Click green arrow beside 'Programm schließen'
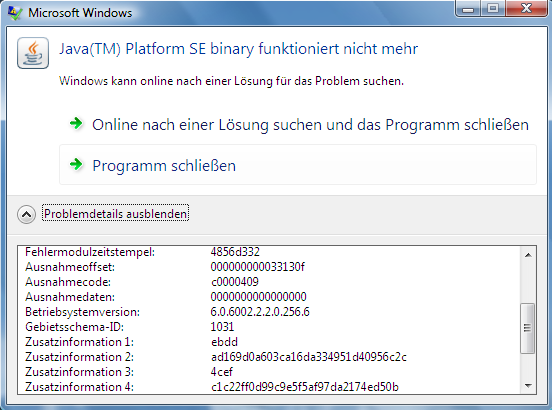552x410 pixels. point(76,164)
